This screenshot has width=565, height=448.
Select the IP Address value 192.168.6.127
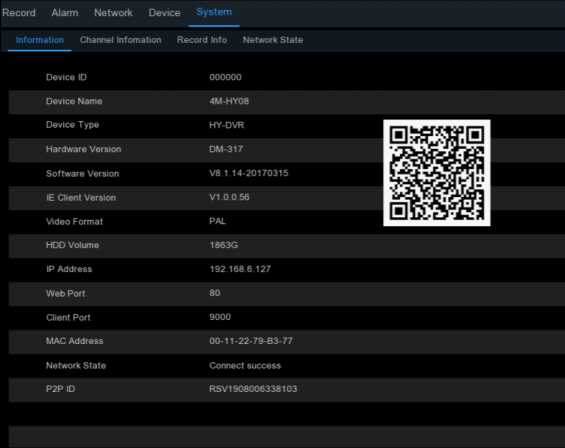[x=240, y=269]
